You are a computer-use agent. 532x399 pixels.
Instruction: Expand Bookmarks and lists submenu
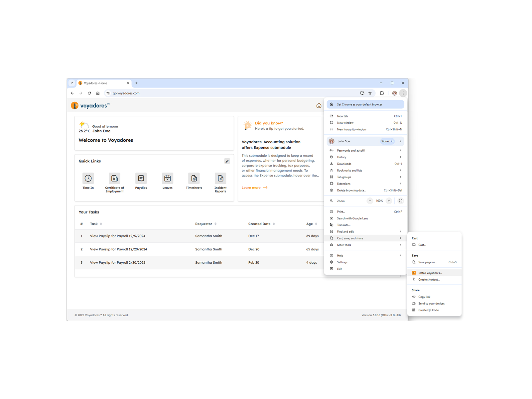(365, 171)
